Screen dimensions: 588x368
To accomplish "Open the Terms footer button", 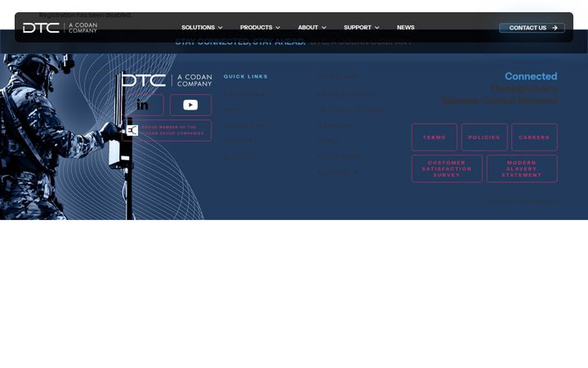I will pos(434,137).
